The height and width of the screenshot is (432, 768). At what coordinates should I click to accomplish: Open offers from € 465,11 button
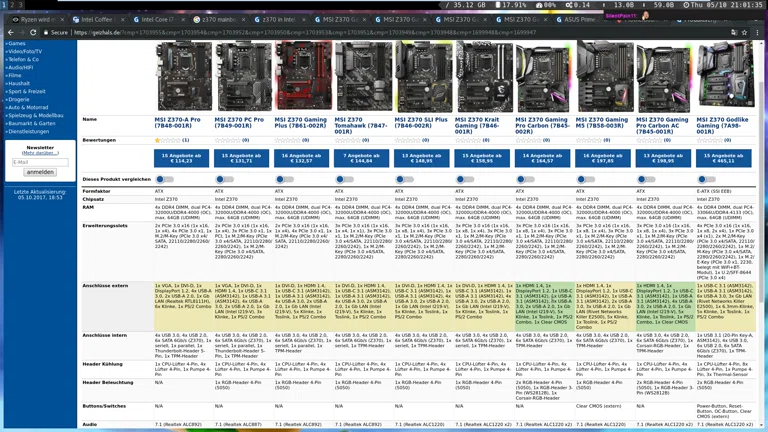pos(723,158)
